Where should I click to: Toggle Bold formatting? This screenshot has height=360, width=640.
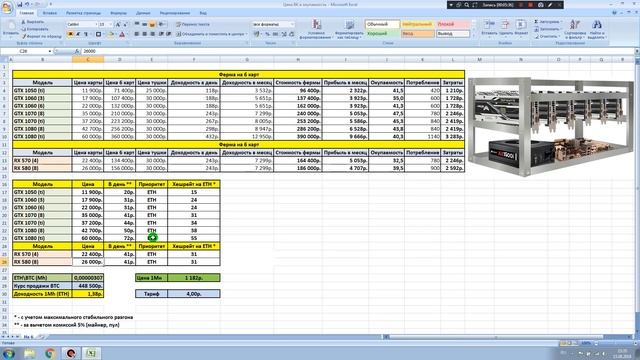click(x=70, y=34)
